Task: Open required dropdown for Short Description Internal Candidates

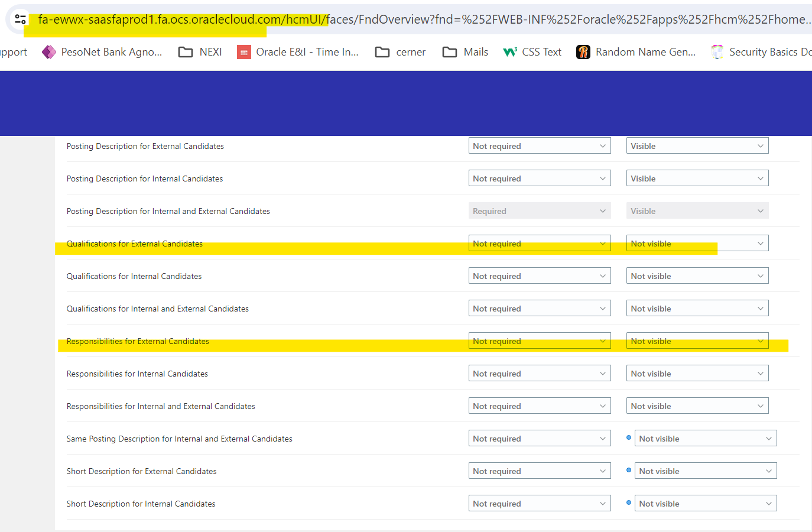Action: 540,504
